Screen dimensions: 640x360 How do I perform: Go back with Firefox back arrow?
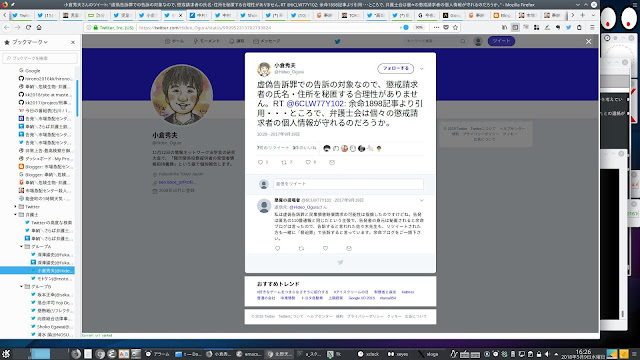coord(7,27)
